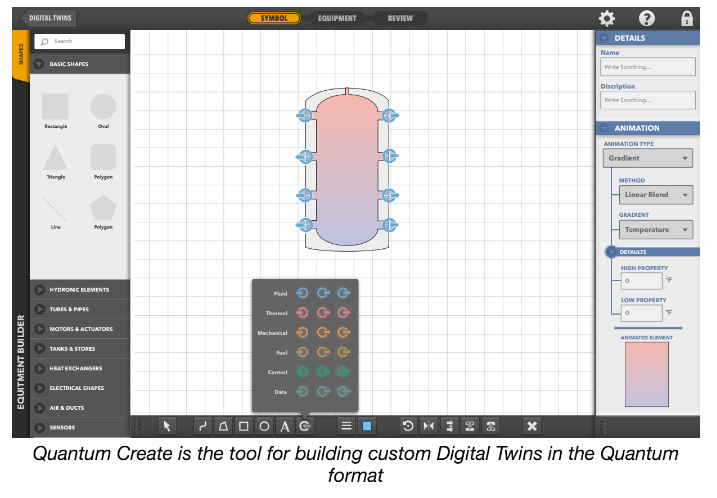Open Animation Type Gradient dropdown
This screenshot has width=717, height=498.
tap(647, 158)
